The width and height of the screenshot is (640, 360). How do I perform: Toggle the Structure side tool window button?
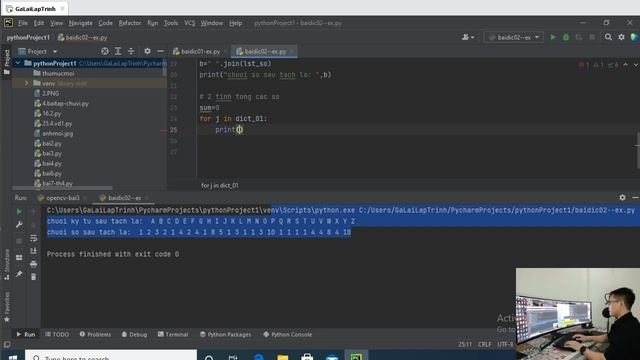(x=7, y=264)
